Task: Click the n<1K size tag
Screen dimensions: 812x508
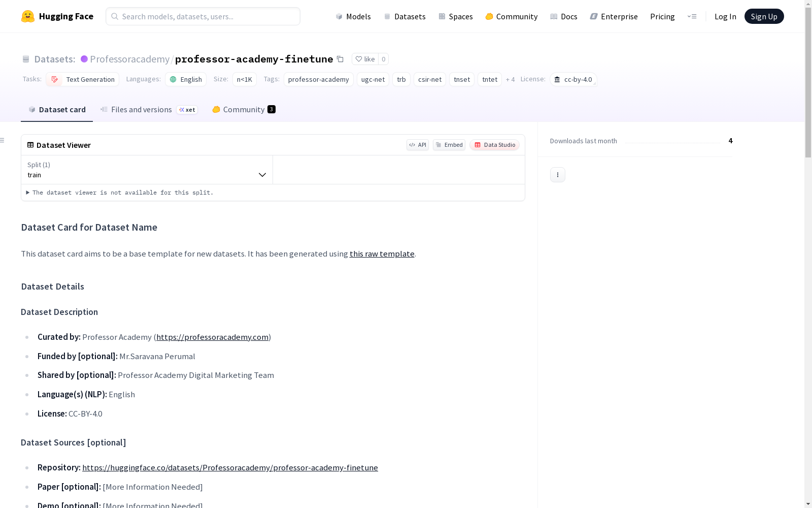Action: coord(245,79)
